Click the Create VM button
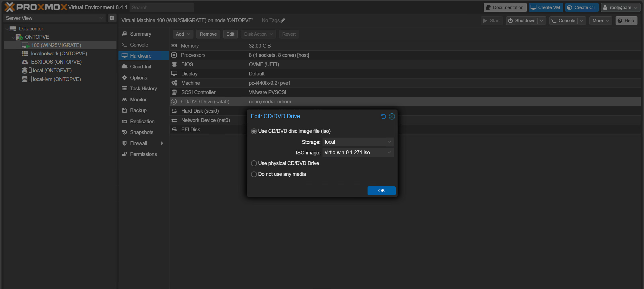644x289 pixels. pyautogui.click(x=546, y=8)
